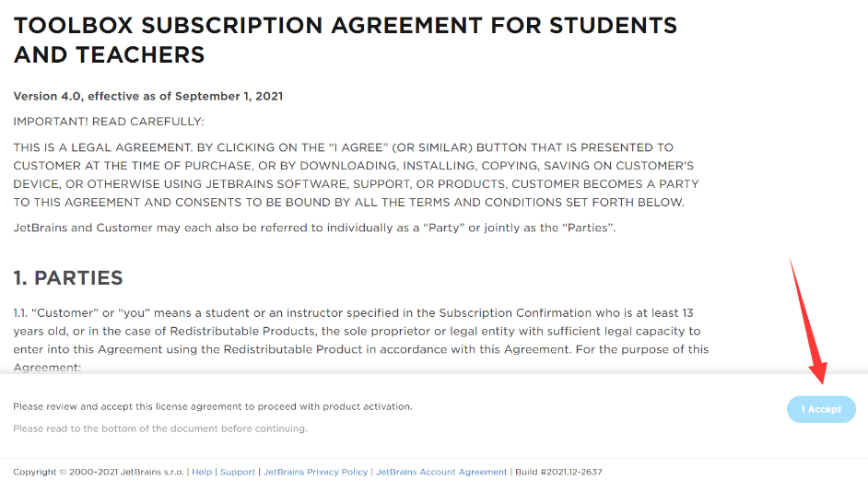Click the Build #2021.12-2637 label
The width and height of the screenshot is (868, 480).
coord(558,472)
